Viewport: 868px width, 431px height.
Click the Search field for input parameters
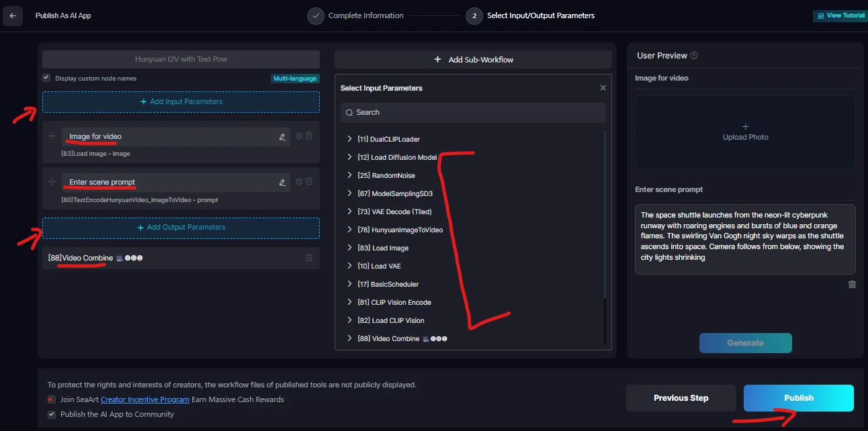[473, 112]
